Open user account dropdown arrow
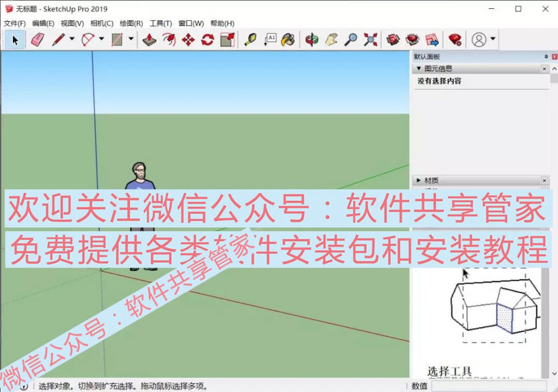Image resolution: width=558 pixels, height=392 pixels. pyautogui.click(x=493, y=39)
